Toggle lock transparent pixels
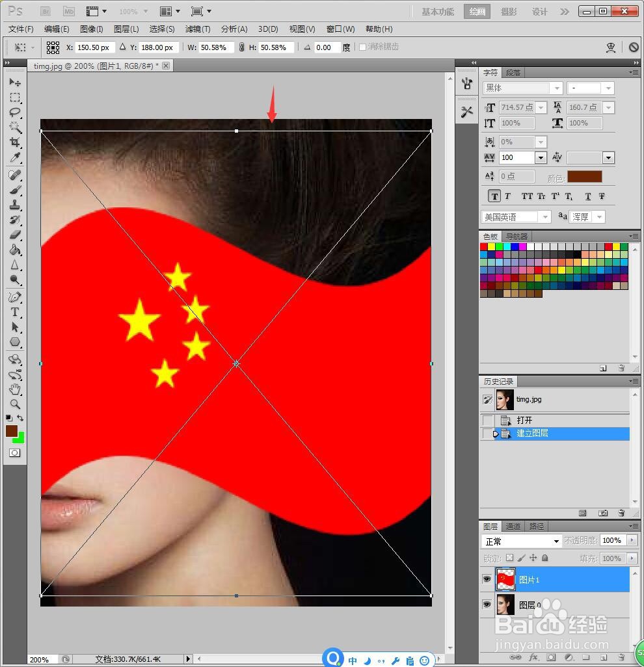The height and width of the screenshot is (667, 644). pyautogui.click(x=509, y=558)
